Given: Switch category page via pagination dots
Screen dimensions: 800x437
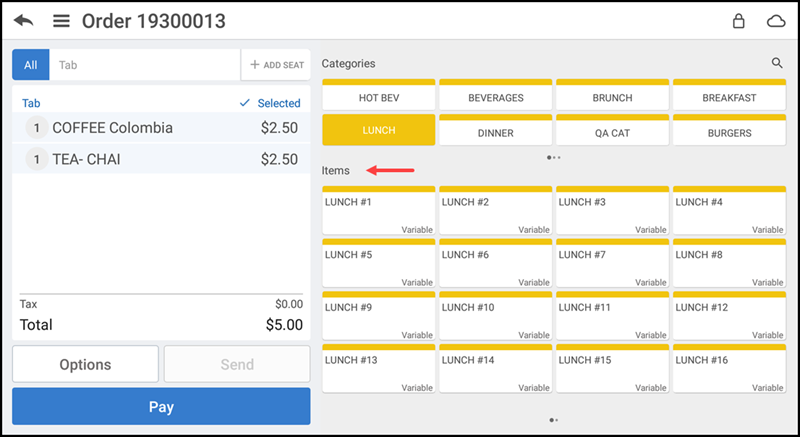Looking at the screenshot, I should coord(554,158).
